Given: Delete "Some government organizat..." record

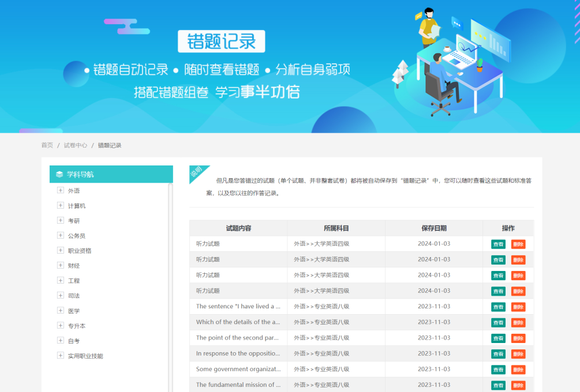Looking at the screenshot, I should coord(518,370).
